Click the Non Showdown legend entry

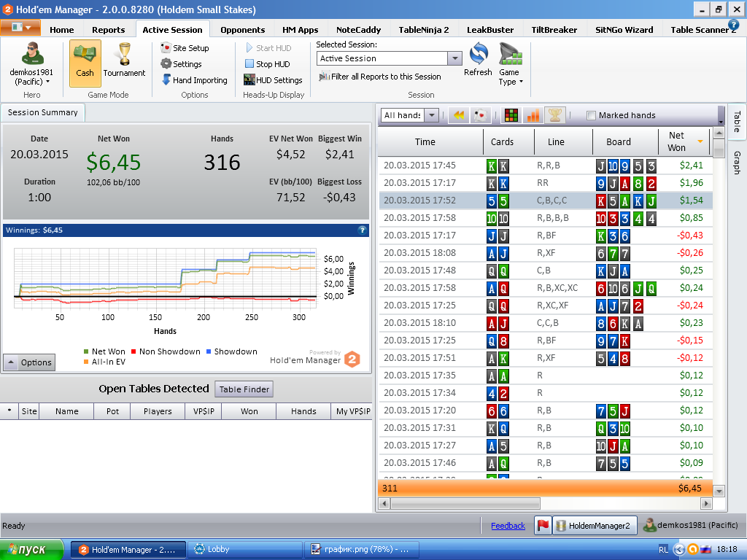pyautogui.click(x=166, y=351)
